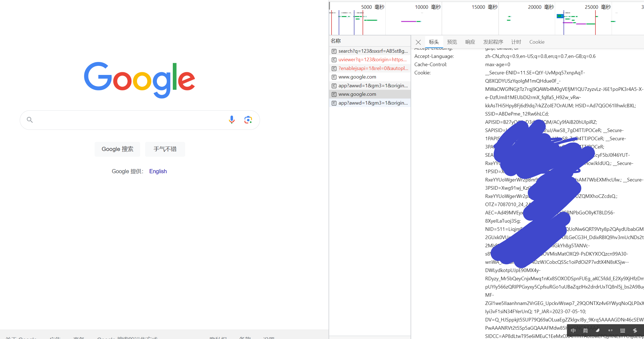The height and width of the screenshot is (339, 644).
Task: Click the max-age=0 header value
Action: [x=498, y=65]
